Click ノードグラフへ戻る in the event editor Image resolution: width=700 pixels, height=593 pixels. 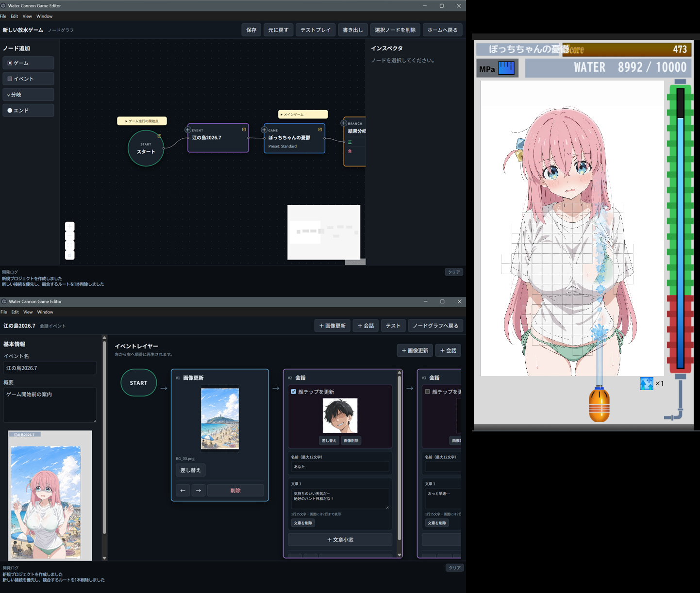pos(436,326)
